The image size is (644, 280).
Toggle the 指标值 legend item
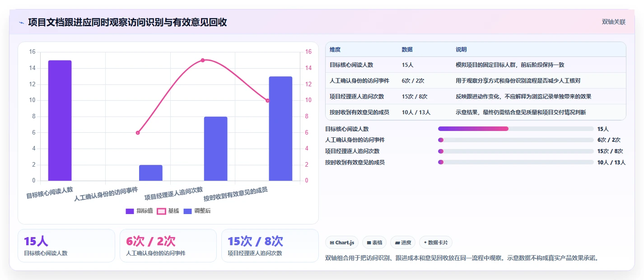(x=139, y=211)
